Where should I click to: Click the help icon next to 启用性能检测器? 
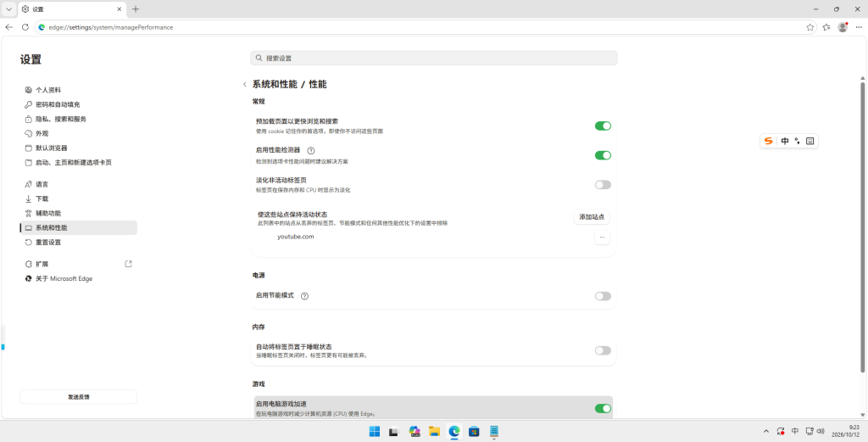(x=311, y=151)
